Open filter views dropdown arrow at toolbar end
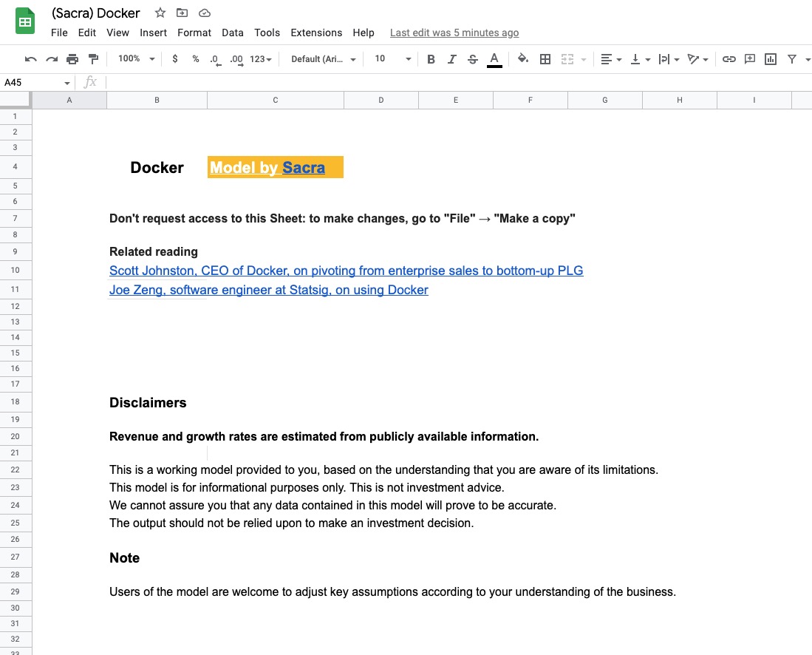 (808, 60)
